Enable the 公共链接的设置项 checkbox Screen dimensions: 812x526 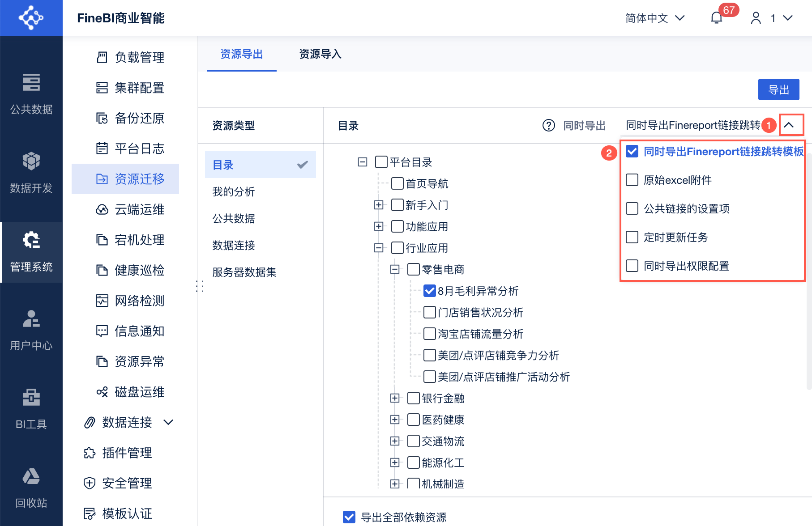[x=632, y=209]
